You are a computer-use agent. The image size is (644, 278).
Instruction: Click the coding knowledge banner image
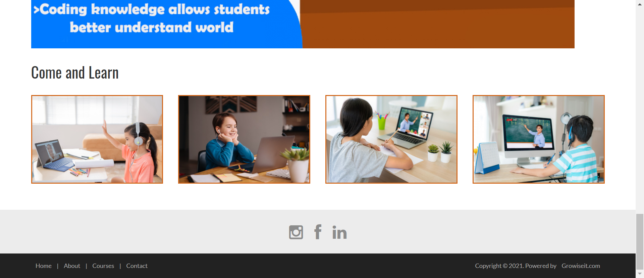[303, 24]
